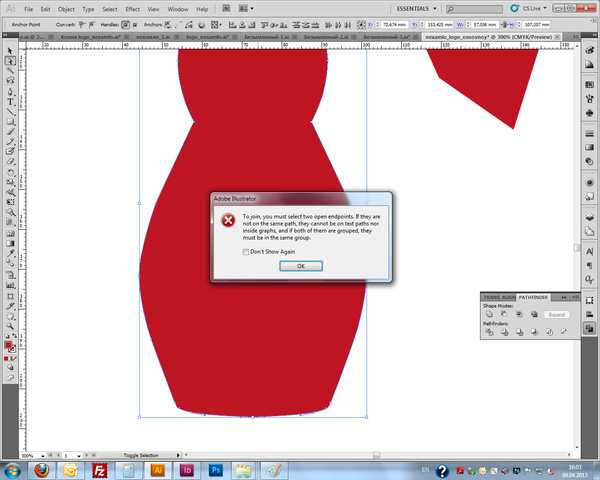The height and width of the screenshot is (480, 600).
Task: Select the Zoom magnifier tool
Action: coord(10,326)
